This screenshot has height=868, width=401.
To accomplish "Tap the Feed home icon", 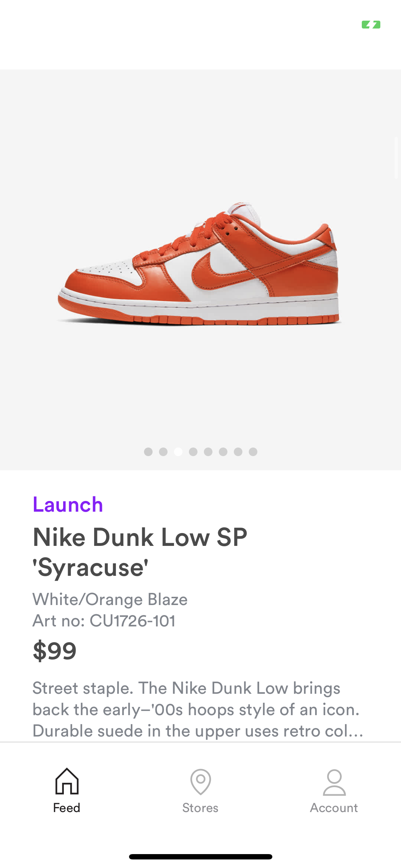I will (67, 781).
